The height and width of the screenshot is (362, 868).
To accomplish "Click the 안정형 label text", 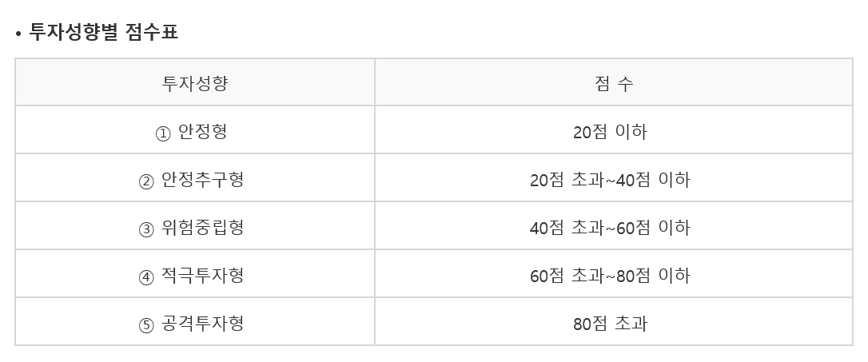I will [x=202, y=132].
